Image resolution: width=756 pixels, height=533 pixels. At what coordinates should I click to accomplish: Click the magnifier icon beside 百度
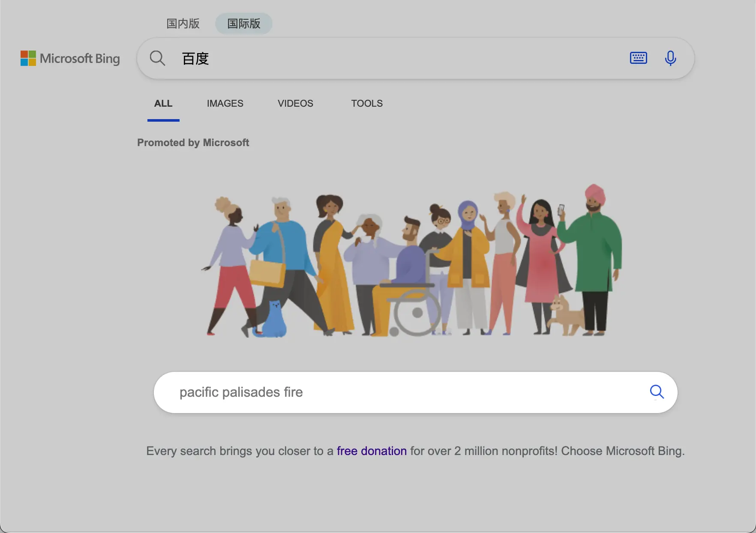pyautogui.click(x=157, y=58)
